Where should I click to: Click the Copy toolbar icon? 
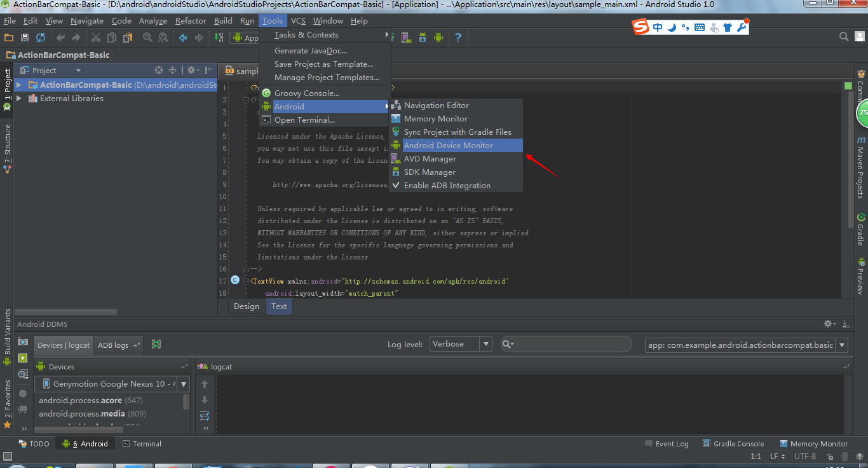112,38
